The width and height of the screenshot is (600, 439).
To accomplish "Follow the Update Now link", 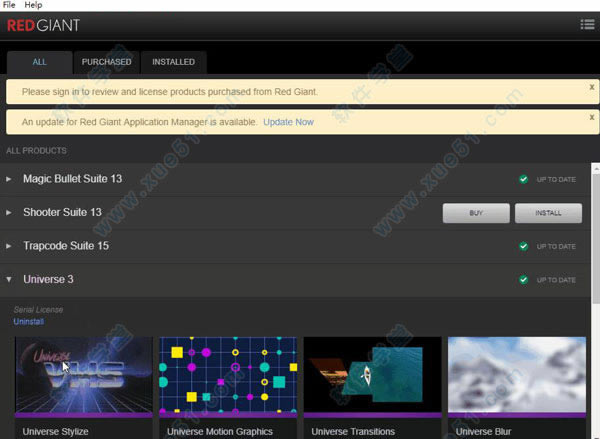I will (289, 122).
